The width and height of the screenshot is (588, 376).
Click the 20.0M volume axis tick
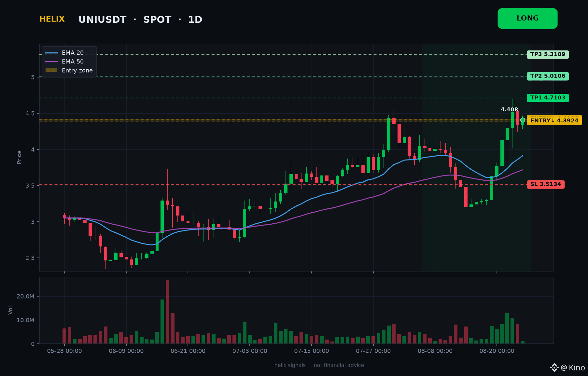click(x=25, y=296)
